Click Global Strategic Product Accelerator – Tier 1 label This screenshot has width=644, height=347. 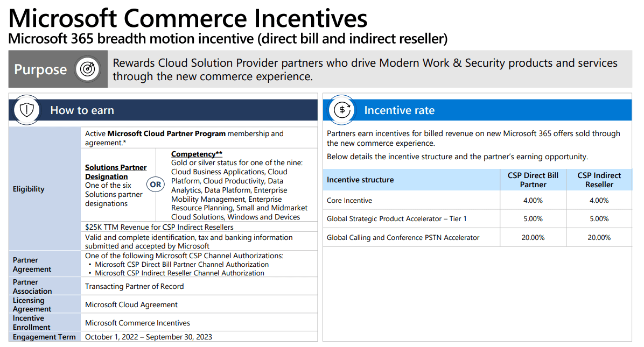click(396, 218)
